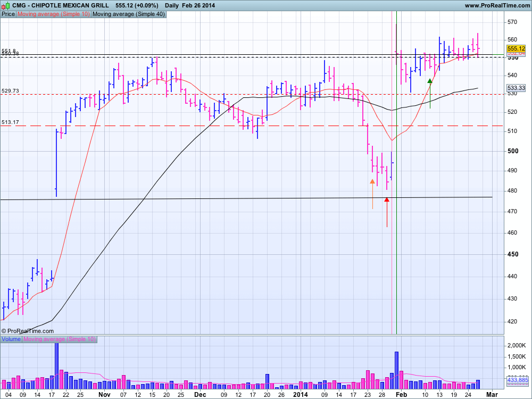Click the 433,885 volume value tag
The image size is (532, 399).
click(518, 380)
